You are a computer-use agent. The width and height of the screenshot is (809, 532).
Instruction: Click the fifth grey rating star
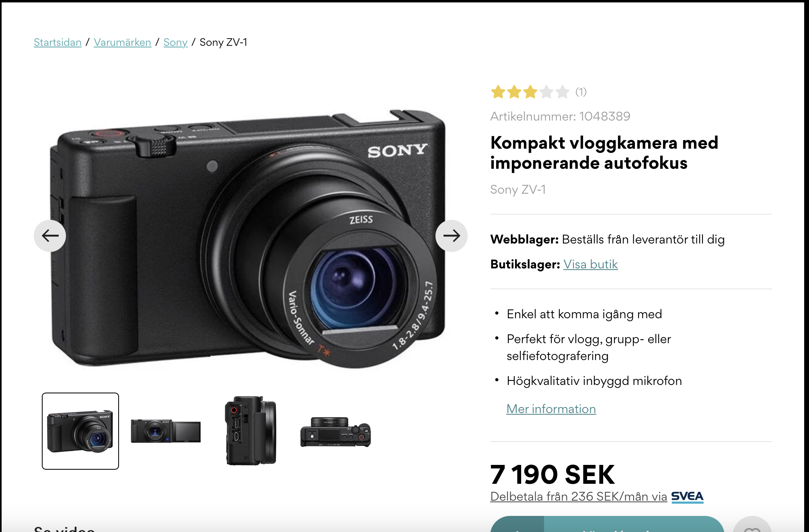click(x=563, y=92)
